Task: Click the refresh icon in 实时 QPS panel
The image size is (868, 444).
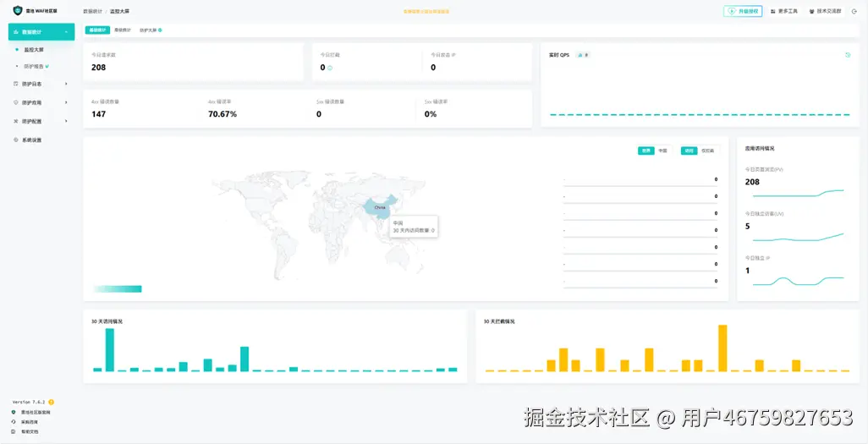Action: pos(848,55)
